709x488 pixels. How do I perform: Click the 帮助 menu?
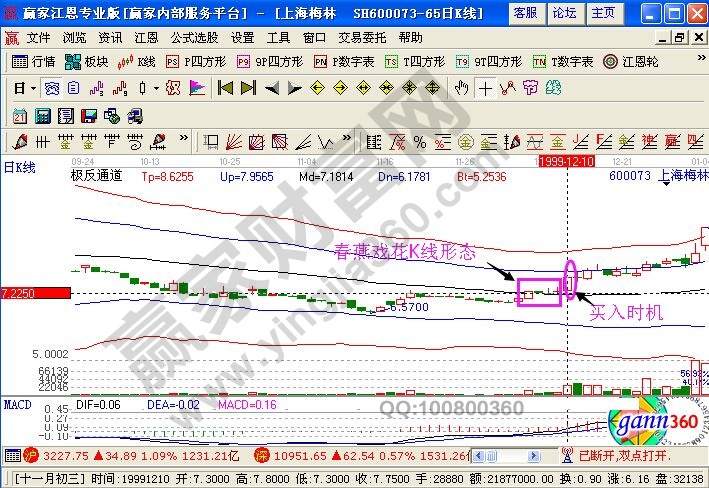411,38
